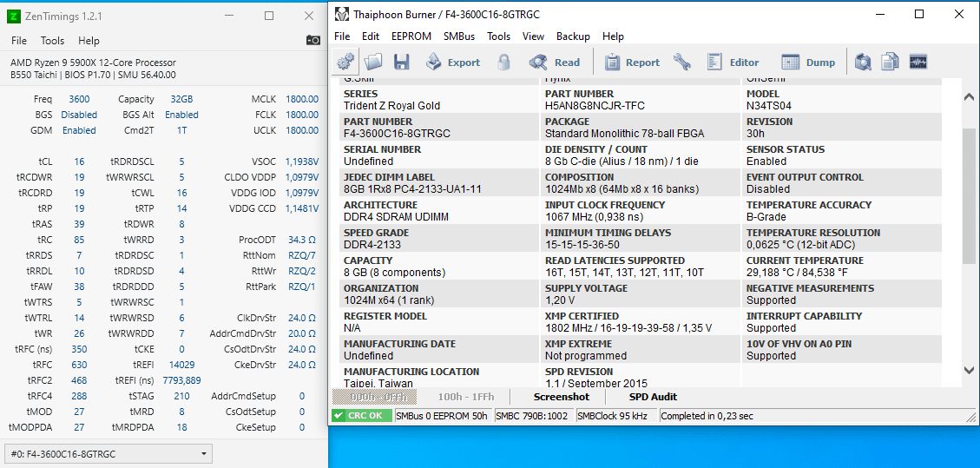Switch to the 100h - 1FFh page tab
This screenshot has width=980, height=468.
pyautogui.click(x=465, y=397)
